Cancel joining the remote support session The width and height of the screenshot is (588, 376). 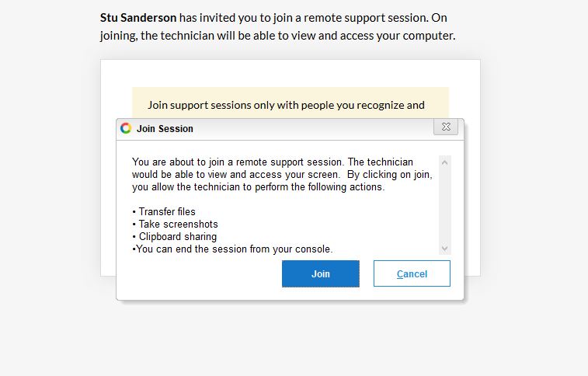coord(412,273)
